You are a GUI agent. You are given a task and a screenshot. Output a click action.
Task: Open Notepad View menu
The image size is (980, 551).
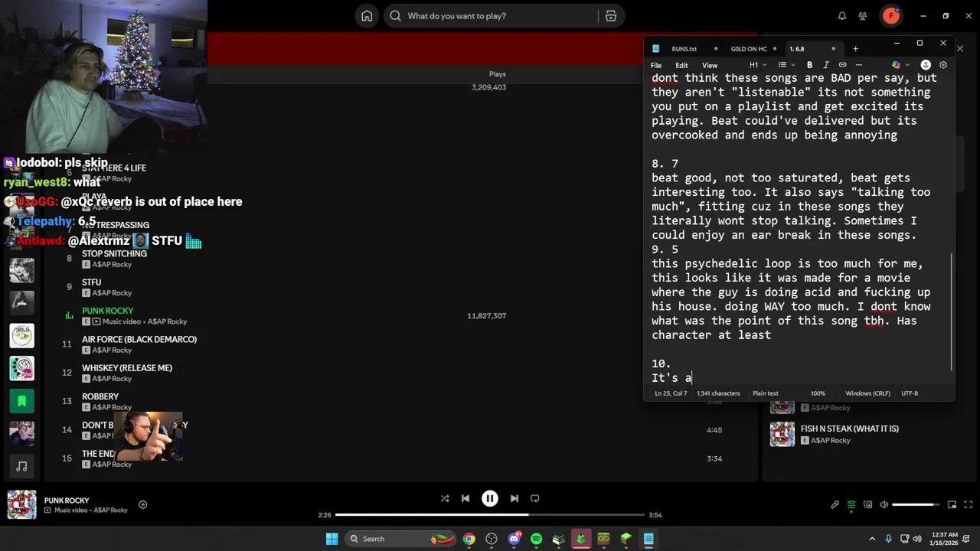(x=710, y=65)
